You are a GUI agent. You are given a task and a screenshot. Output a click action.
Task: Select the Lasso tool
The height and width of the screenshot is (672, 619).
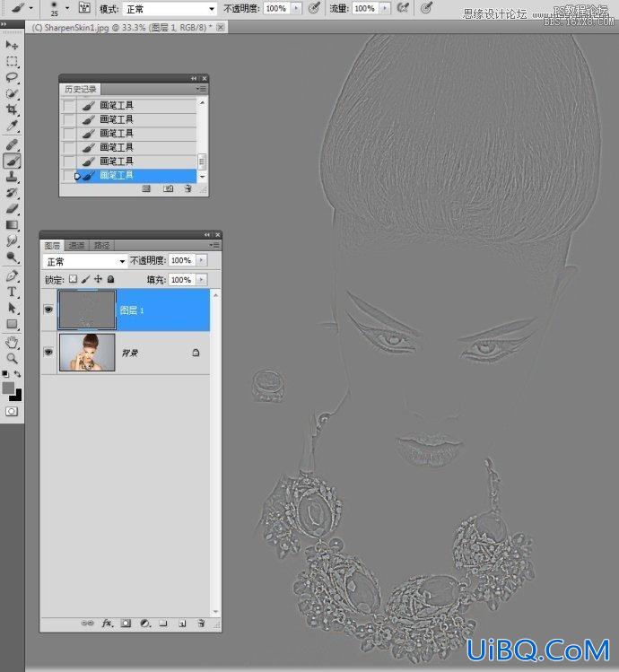tap(12, 77)
